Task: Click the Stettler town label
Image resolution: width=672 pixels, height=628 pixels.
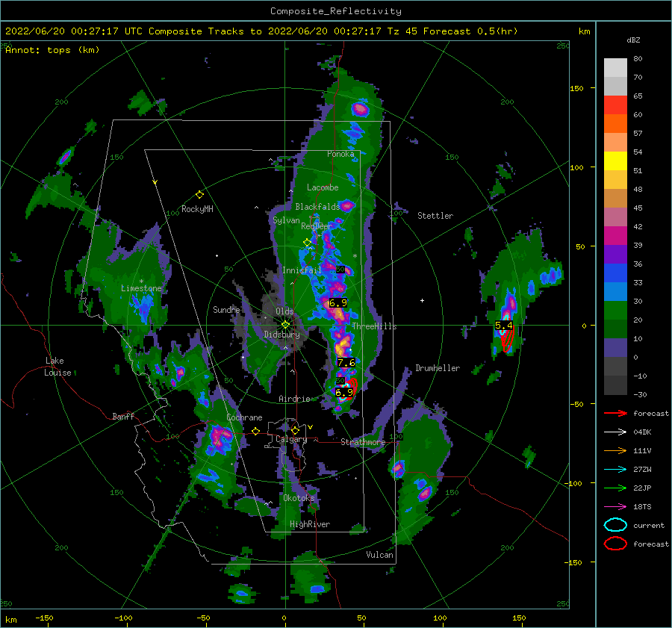Action: (x=435, y=216)
